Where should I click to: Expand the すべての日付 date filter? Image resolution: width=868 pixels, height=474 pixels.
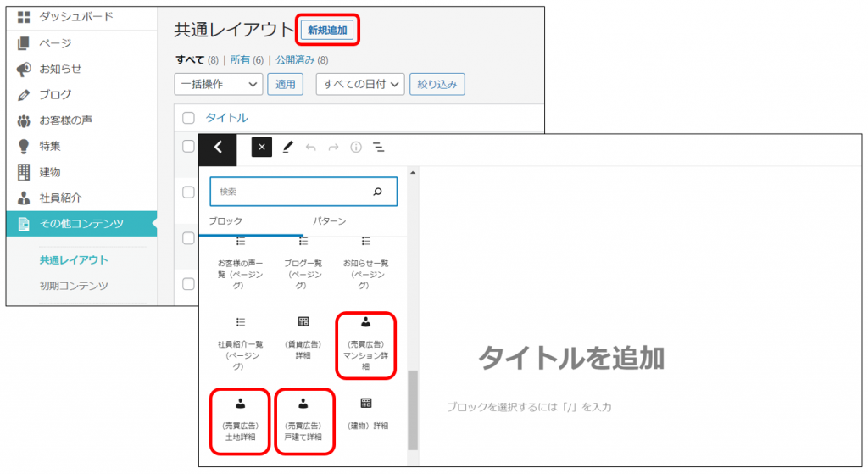click(x=359, y=84)
